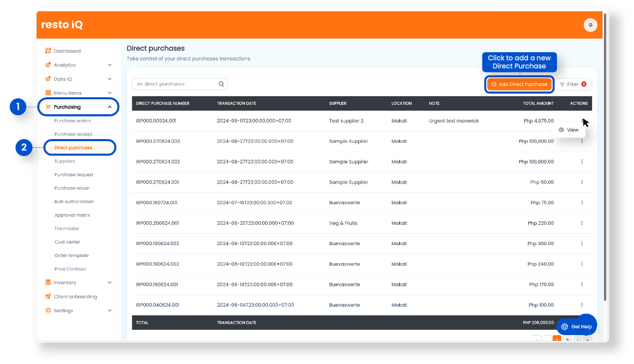634x364 pixels.
Task: Expand the Settings menu chevron
Action: tap(110, 311)
